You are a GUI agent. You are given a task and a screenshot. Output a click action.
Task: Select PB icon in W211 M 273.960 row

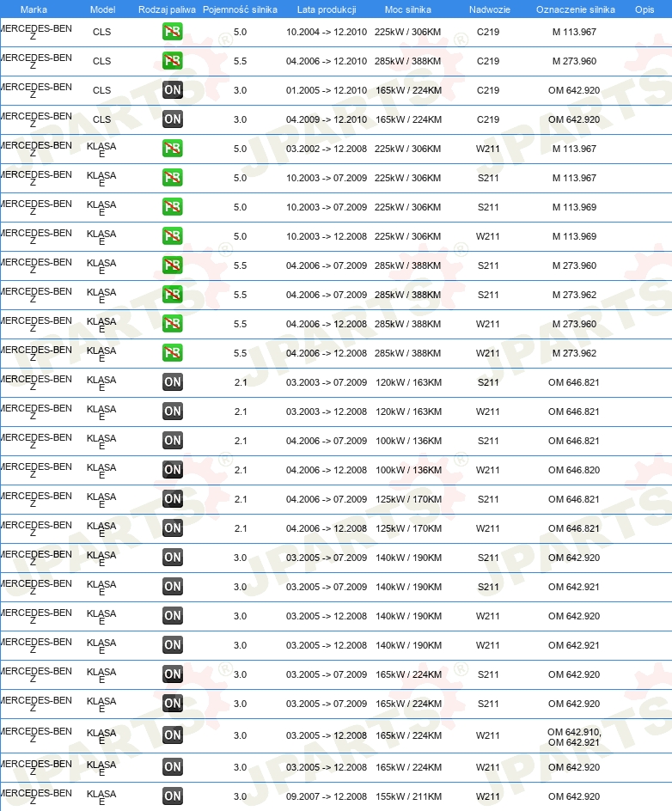pos(172,324)
